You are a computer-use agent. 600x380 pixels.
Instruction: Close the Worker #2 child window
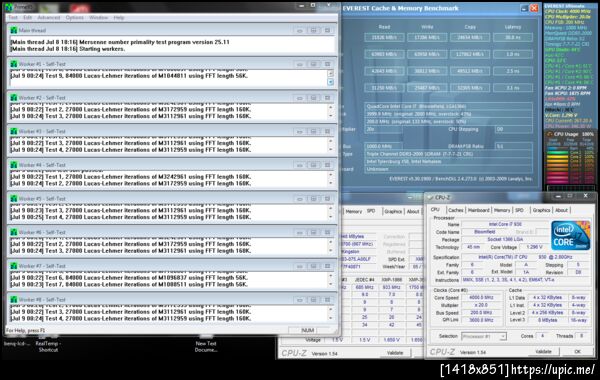[327, 98]
